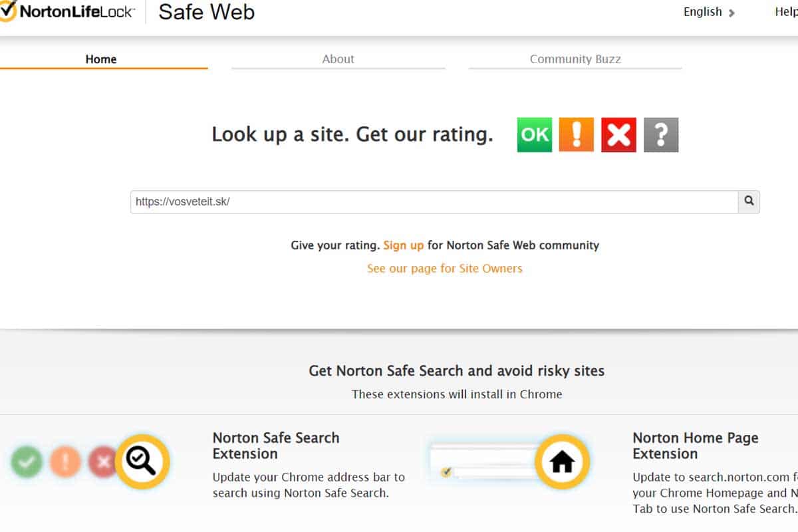Screen dimensions: 798x532
Task: Click the blurred green checkmark circle
Action: tap(27, 462)
